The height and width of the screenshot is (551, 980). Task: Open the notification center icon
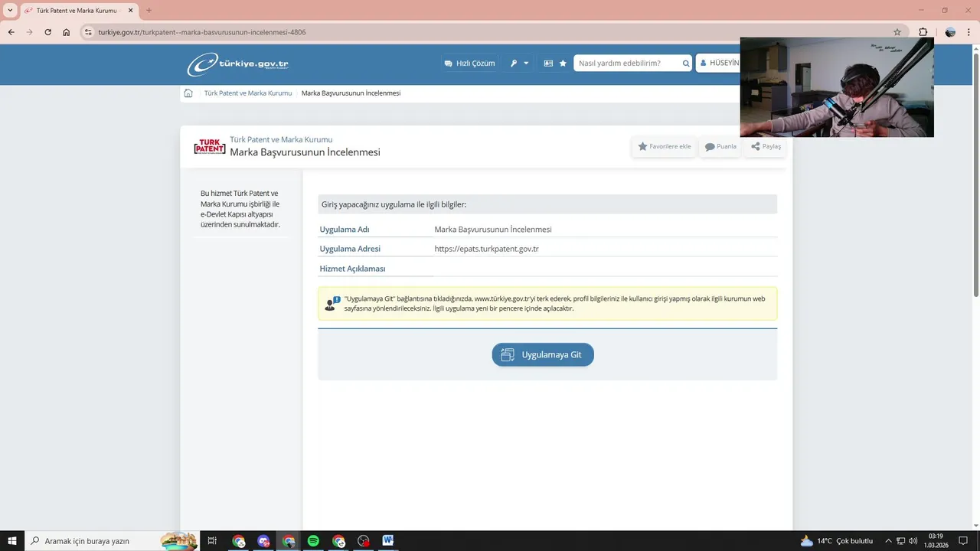click(x=963, y=541)
